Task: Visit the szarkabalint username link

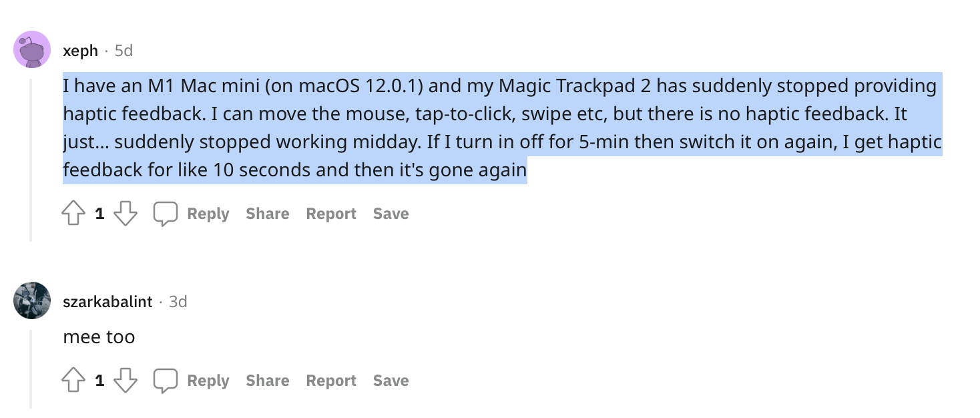Action: (107, 302)
